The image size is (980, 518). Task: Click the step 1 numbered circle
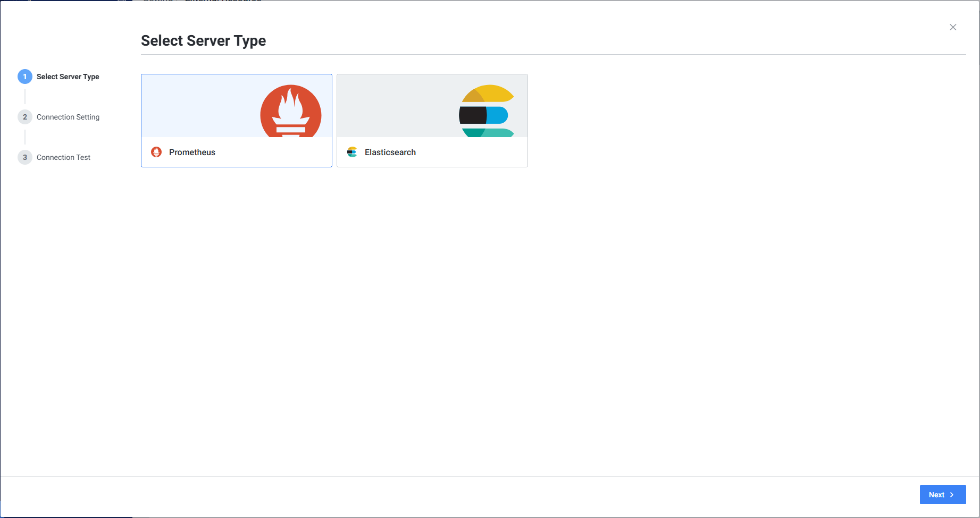click(x=25, y=77)
